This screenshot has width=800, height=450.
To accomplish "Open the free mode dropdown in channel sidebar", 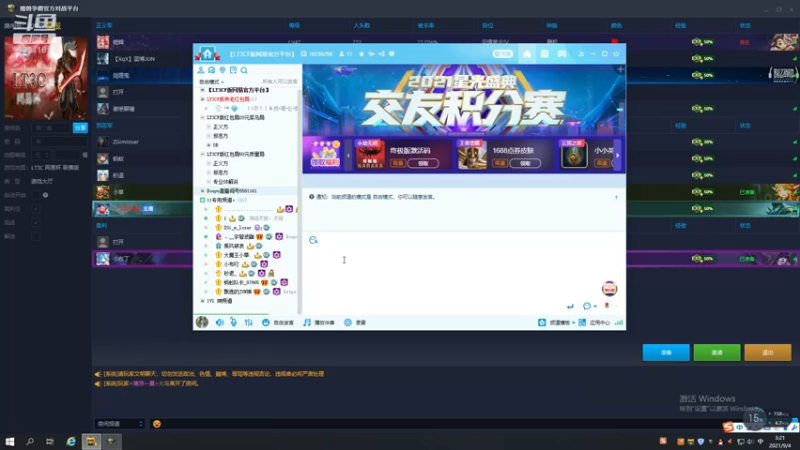I will (212, 82).
